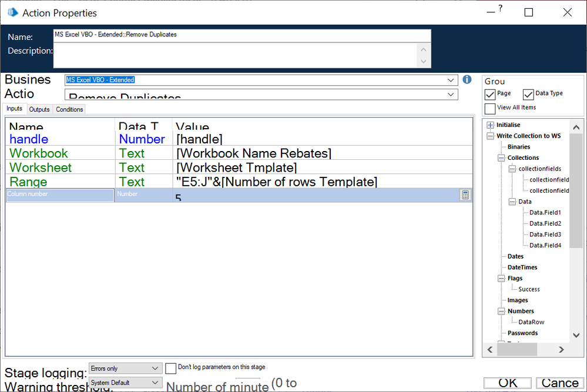This screenshot has height=392, width=587.
Task: Click the tree panel horizontal scrollbar thumb
Action: [517, 349]
